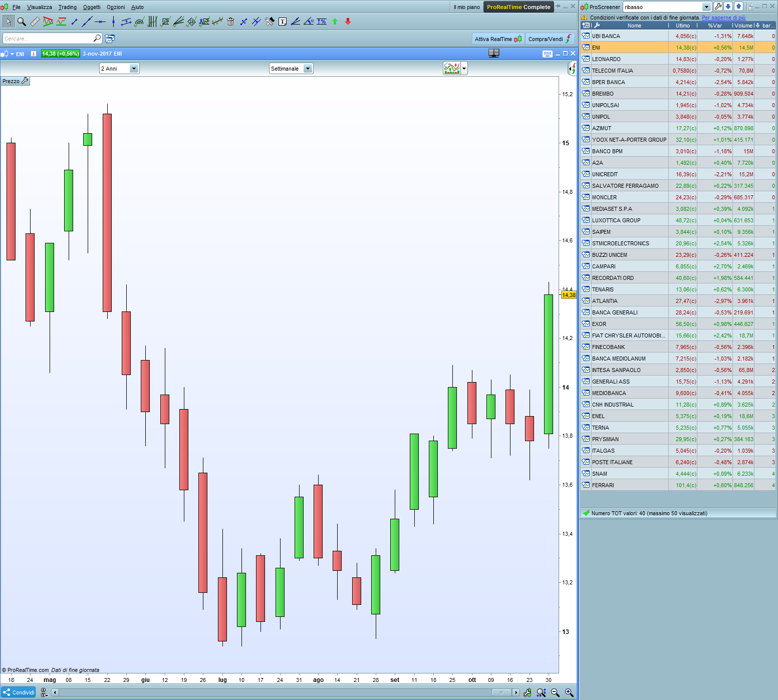Click the Compra/Vendi button

(x=550, y=39)
